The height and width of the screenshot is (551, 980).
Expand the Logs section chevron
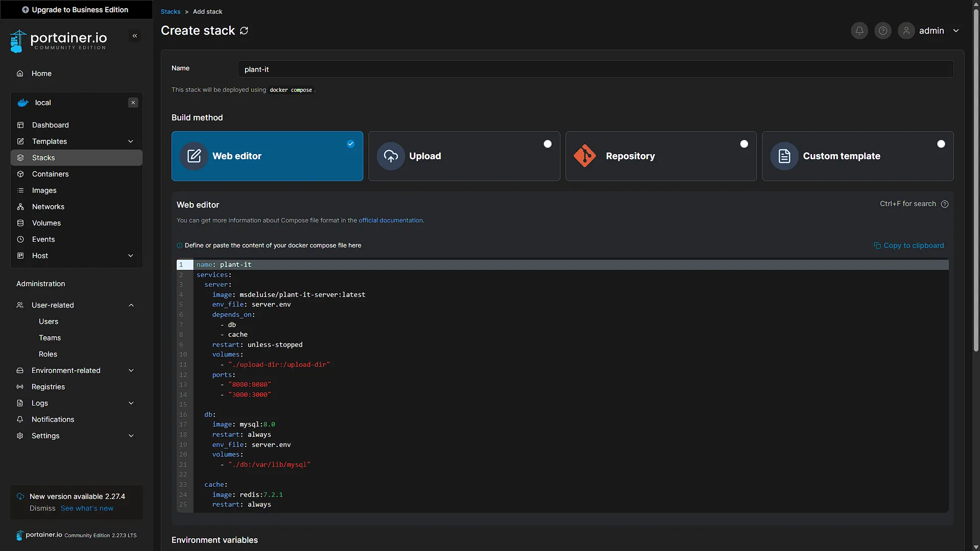click(x=131, y=403)
